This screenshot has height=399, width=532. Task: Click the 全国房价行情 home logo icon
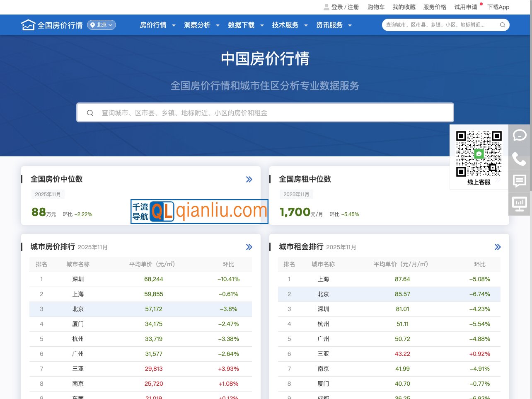[28, 24]
